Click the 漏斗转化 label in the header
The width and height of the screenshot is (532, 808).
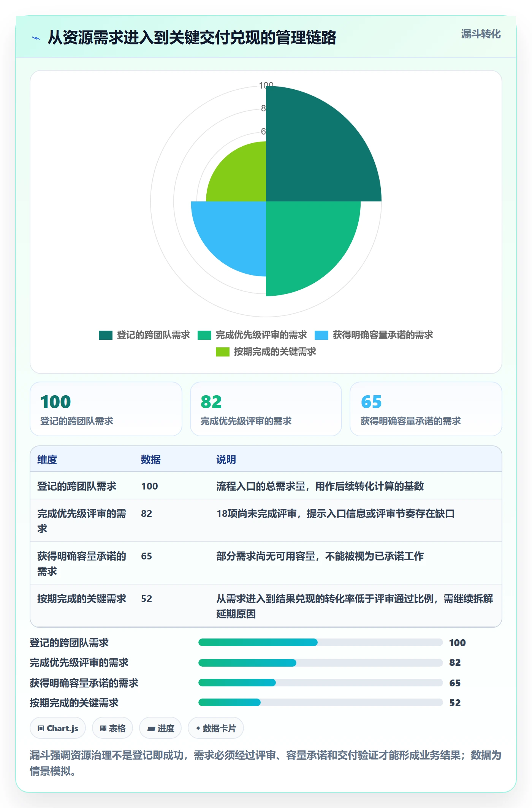click(x=481, y=34)
